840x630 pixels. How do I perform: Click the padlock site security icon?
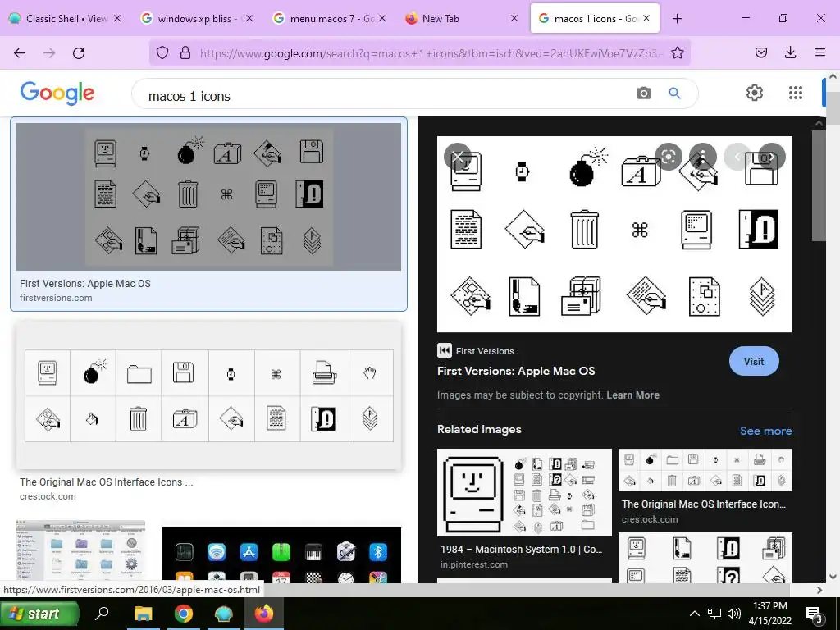tap(185, 52)
